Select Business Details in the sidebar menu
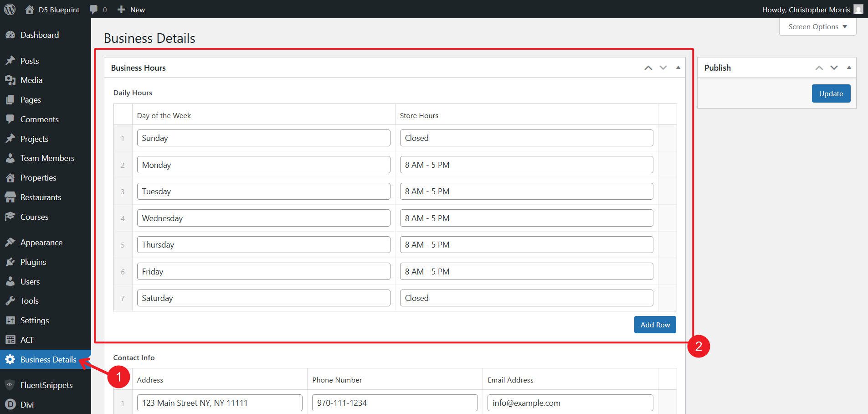The height and width of the screenshot is (414, 868). pyautogui.click(x=49, y=359)
